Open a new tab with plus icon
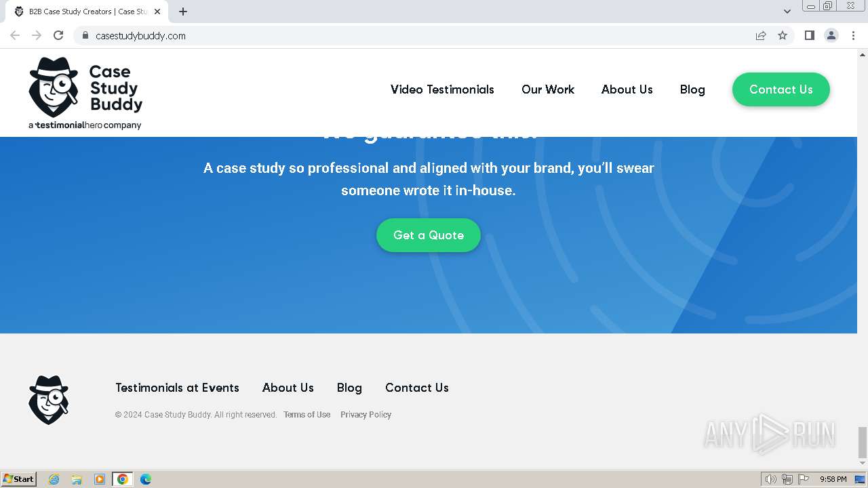Image resolution: width=868 pixels, height=488 pixels. coord(183,12)
